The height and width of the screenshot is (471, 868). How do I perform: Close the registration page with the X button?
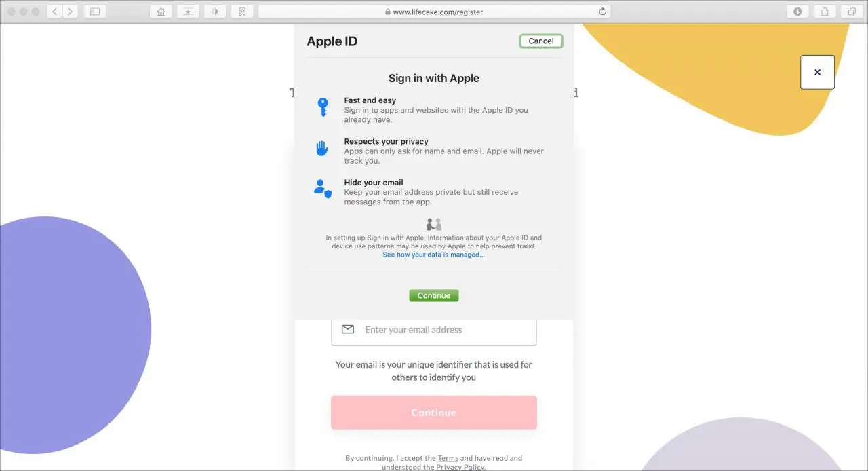coord(817,72)
